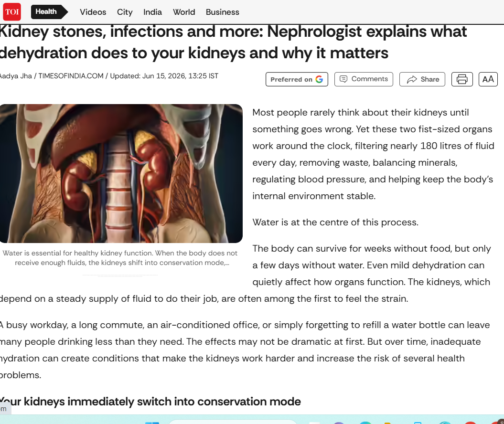Open the World navigation item

184,12
